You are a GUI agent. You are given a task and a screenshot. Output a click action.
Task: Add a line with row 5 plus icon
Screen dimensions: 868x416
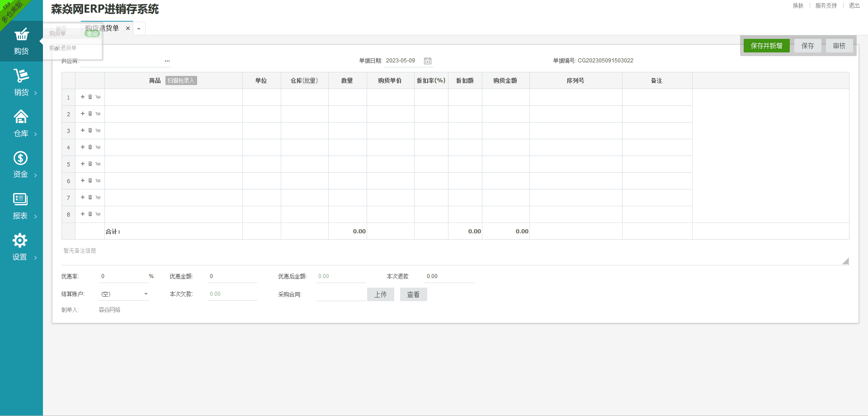83,164
